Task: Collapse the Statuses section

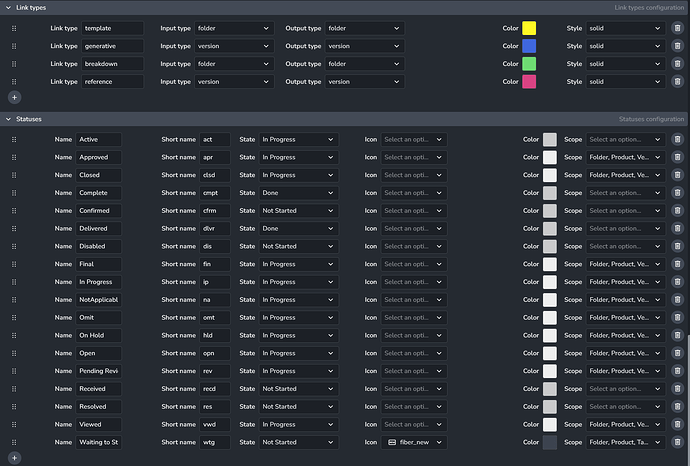Action: (8, 119)
